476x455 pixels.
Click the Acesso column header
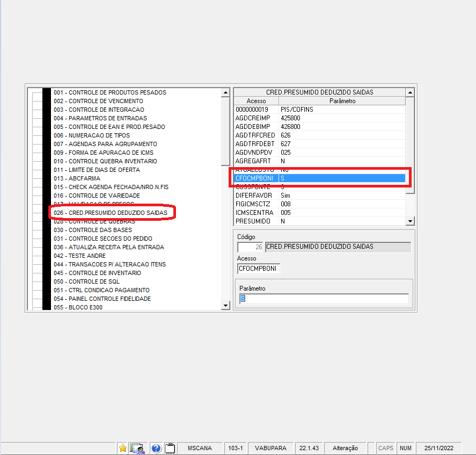click(256, 101)
